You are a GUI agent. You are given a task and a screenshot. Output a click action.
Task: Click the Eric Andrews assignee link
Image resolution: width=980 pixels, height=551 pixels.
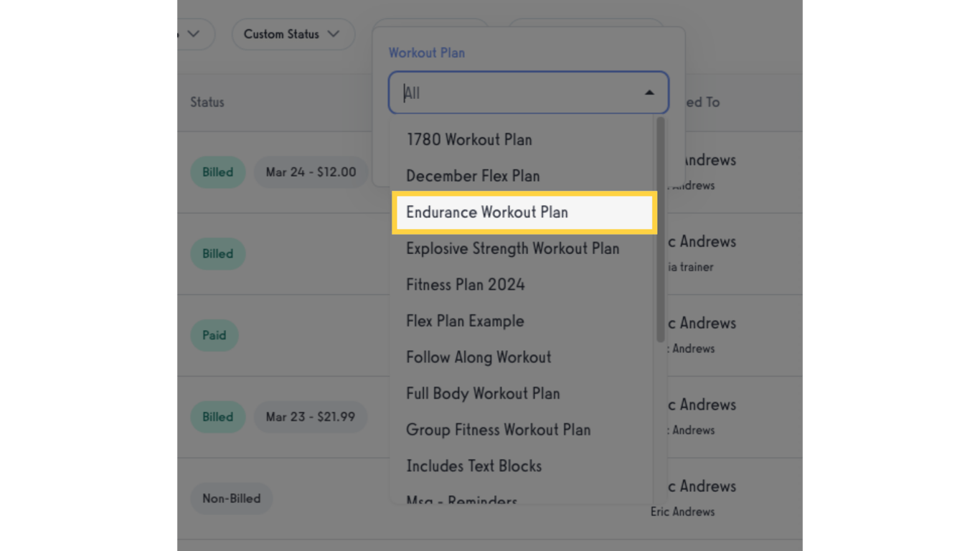pos(682,512)
